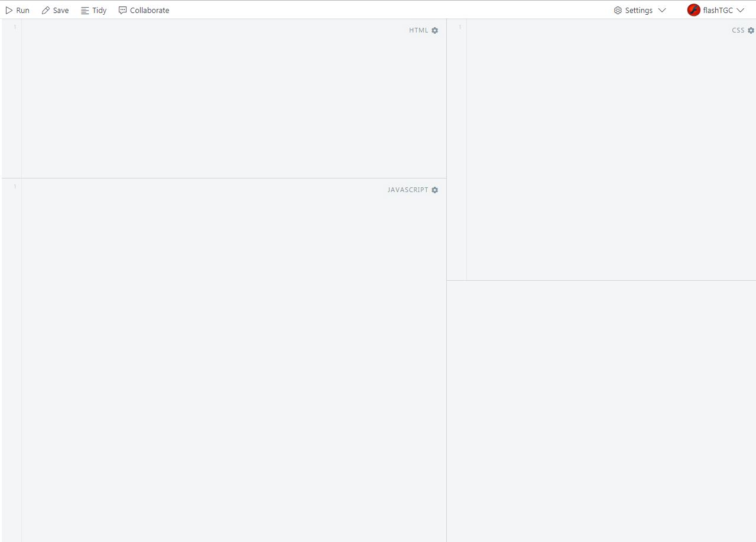Click the Run play icon
Screen dimensions: 756x542
coord(9,10)
